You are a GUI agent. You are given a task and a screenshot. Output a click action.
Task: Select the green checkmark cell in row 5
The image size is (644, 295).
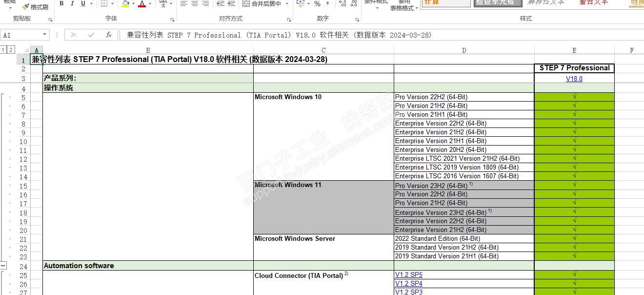(574, 97)
